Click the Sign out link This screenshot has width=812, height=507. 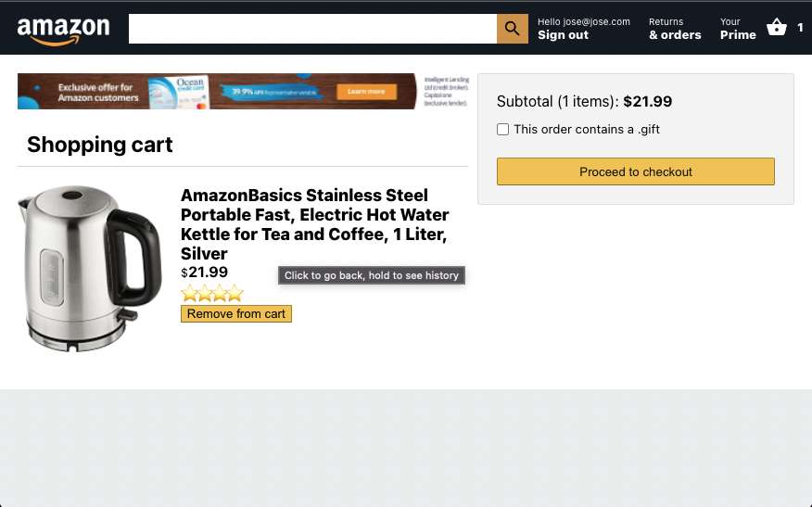coord(563,35)
